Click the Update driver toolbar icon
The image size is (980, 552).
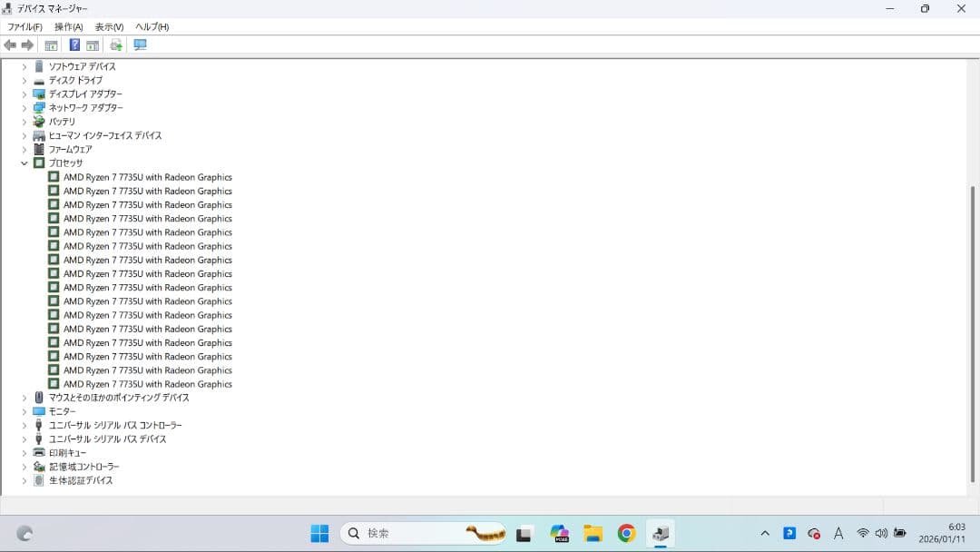pyautogui.click(x=116, y=45)
